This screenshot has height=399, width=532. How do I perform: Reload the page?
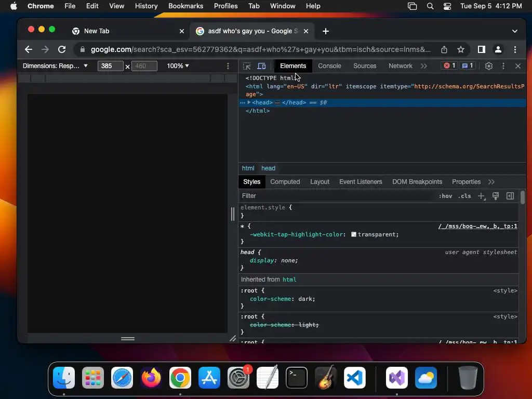tap(62, 49)
